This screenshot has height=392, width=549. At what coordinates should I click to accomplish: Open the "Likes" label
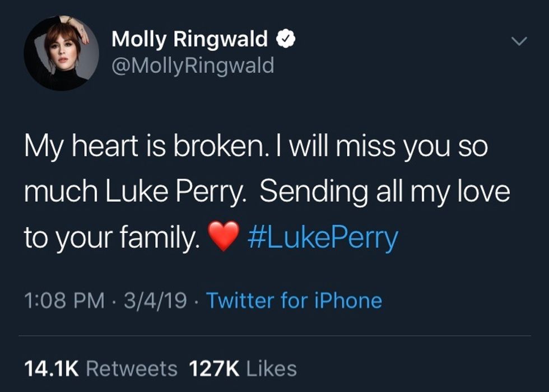271,368
